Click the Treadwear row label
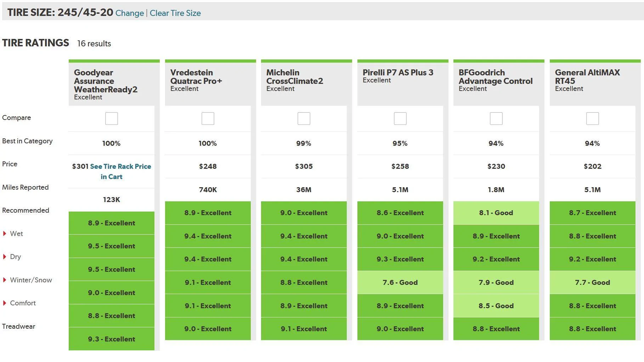644x362 pixels. 19,326
